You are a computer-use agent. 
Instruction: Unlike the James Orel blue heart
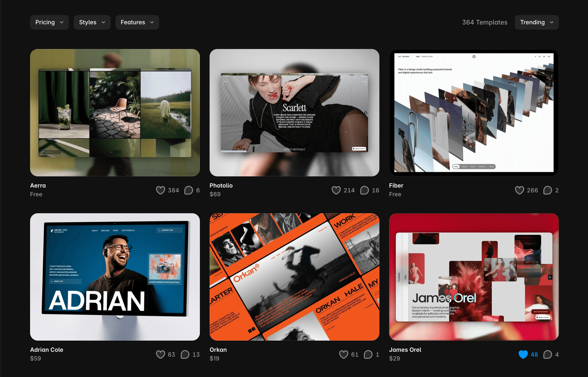pos(523,354)
